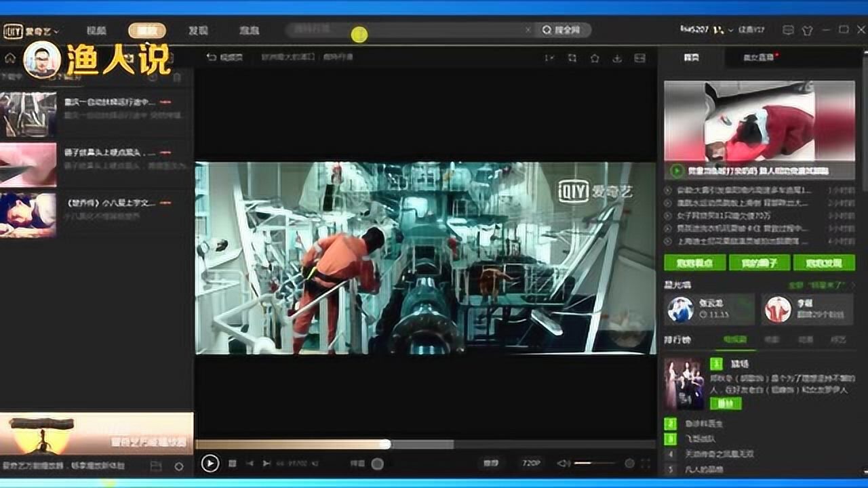Click the home icon in left panel
This screenshot has width=868, height=488.
9,58
